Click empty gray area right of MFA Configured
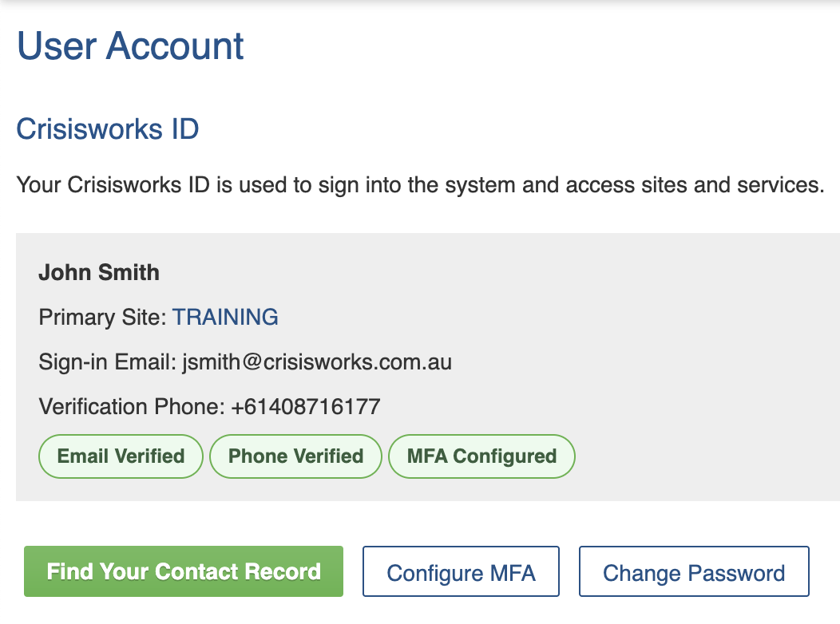Screen dimensions: 840x624 [703, 456]
